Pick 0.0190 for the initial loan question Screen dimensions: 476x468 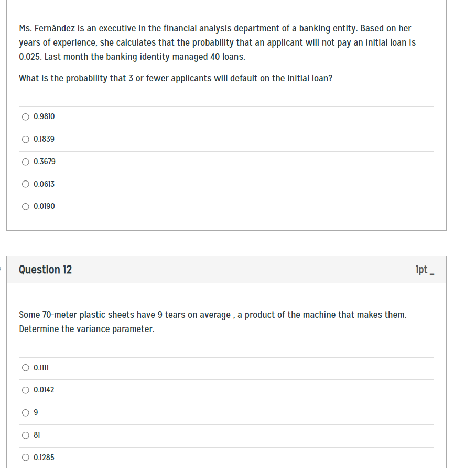pos(26,206)
